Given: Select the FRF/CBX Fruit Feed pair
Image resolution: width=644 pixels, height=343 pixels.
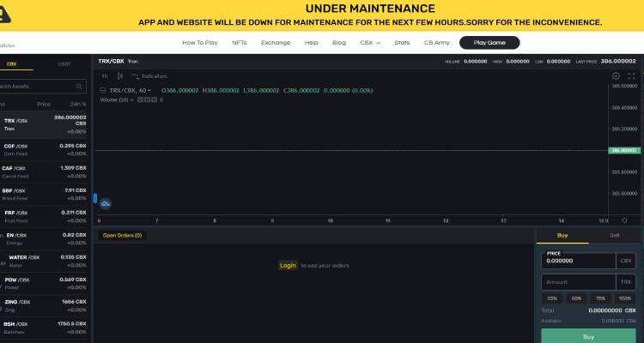Looking at the screenshot, I should [45, 217].
